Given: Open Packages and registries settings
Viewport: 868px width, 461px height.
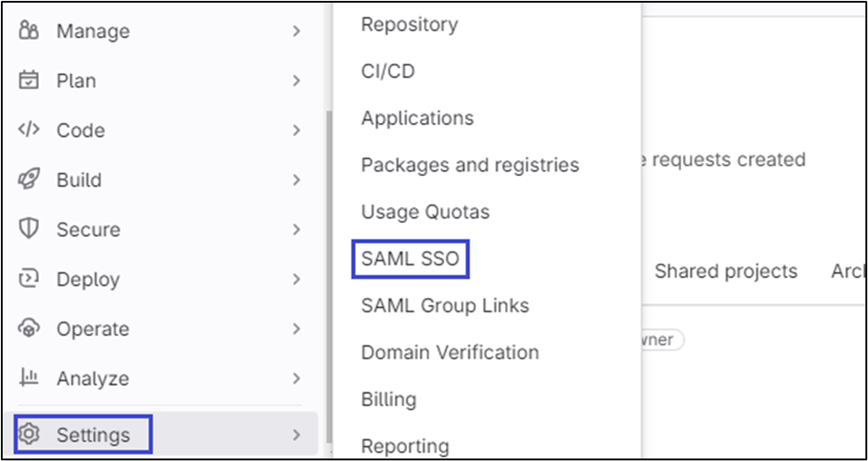Looking at the screenshot, I should point(470,165).
